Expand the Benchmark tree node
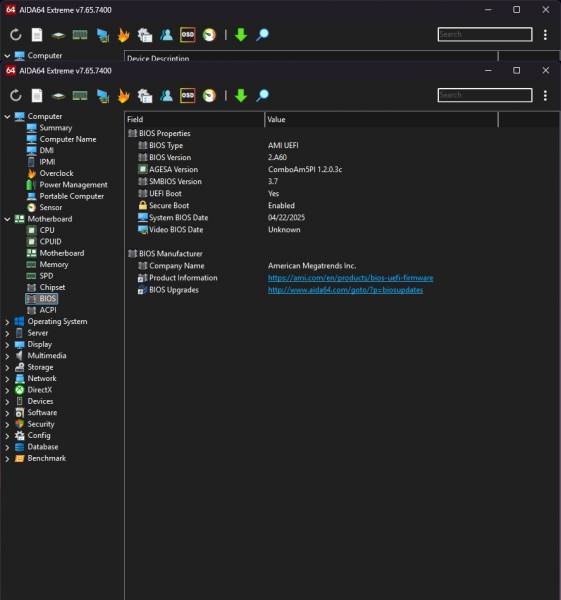This screenshot has height=600, width=561. (7, 459)
